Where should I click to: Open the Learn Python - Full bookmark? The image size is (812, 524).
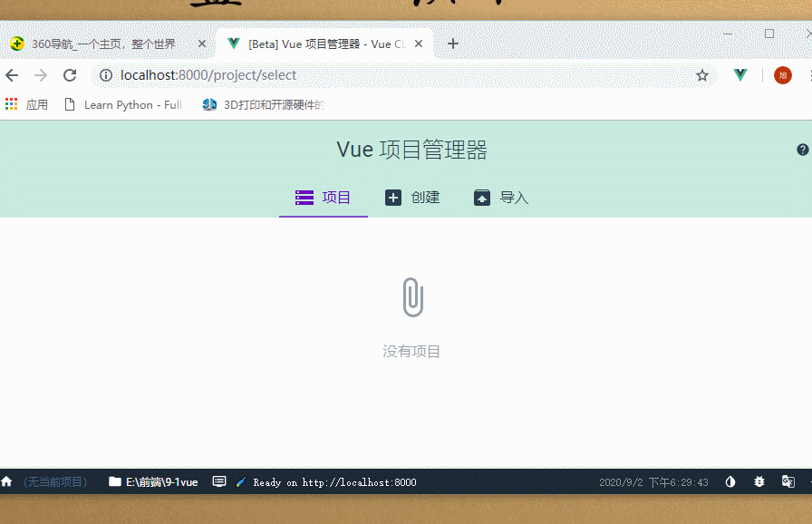[x=123, y=104]
